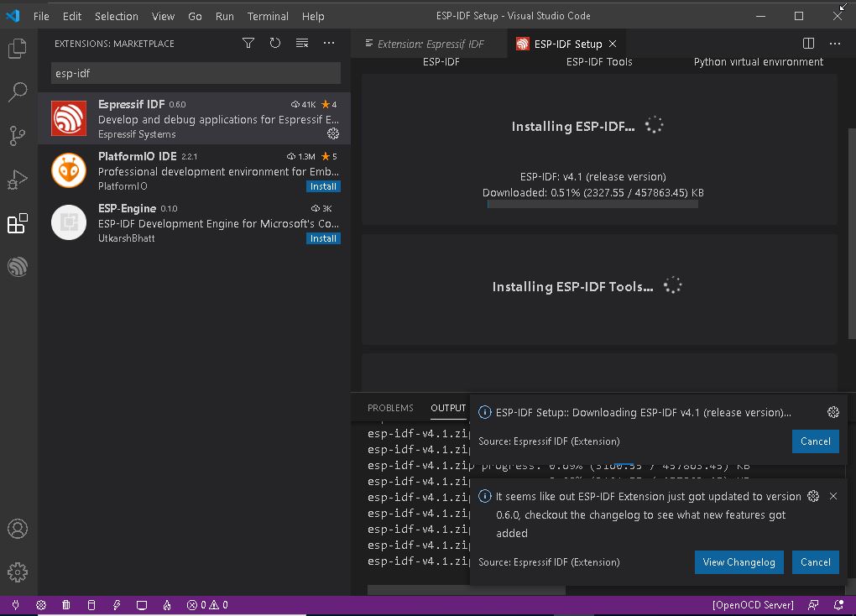Open notifications bell in status bar
This screenshot has width=856, height=616.
[x=838, y=604]
